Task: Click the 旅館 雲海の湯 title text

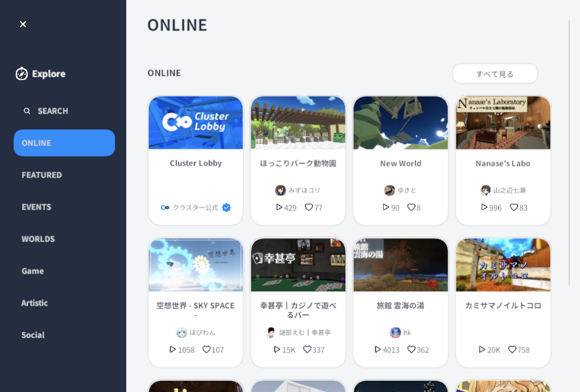Action: [x=401, y=305]
